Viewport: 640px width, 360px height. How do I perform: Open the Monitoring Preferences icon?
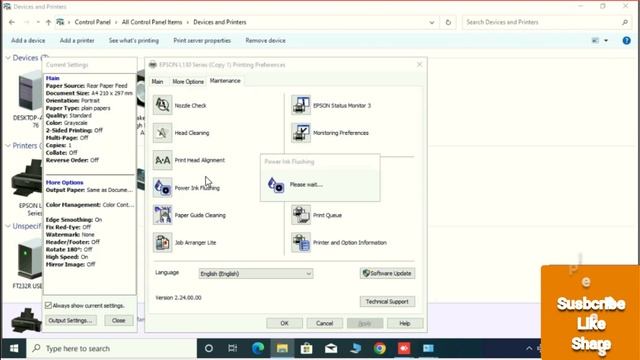tap(301, 133)
